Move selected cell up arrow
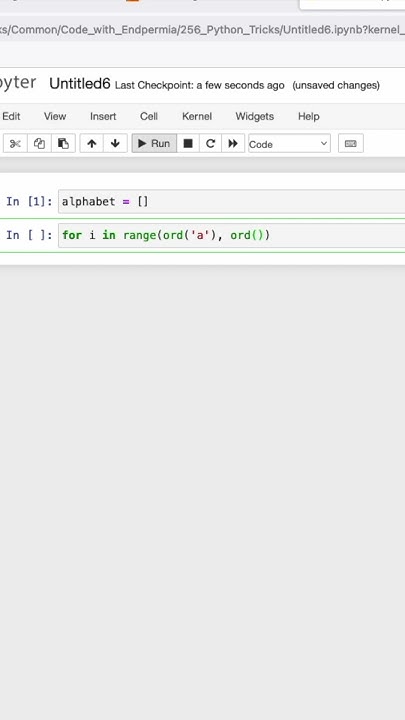 [91, 144]
